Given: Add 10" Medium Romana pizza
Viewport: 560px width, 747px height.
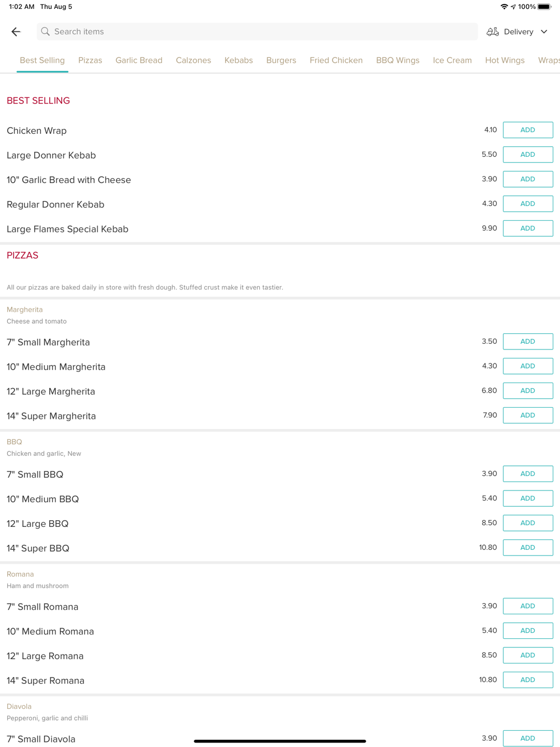Looking at the screenshot, I should coord(528,631).
